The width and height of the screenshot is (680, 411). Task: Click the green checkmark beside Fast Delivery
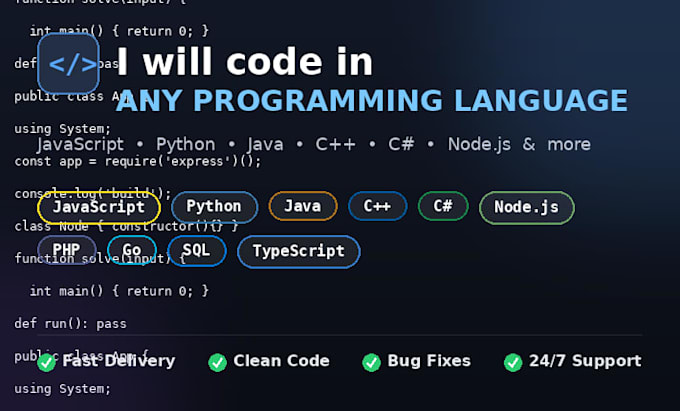46,362
